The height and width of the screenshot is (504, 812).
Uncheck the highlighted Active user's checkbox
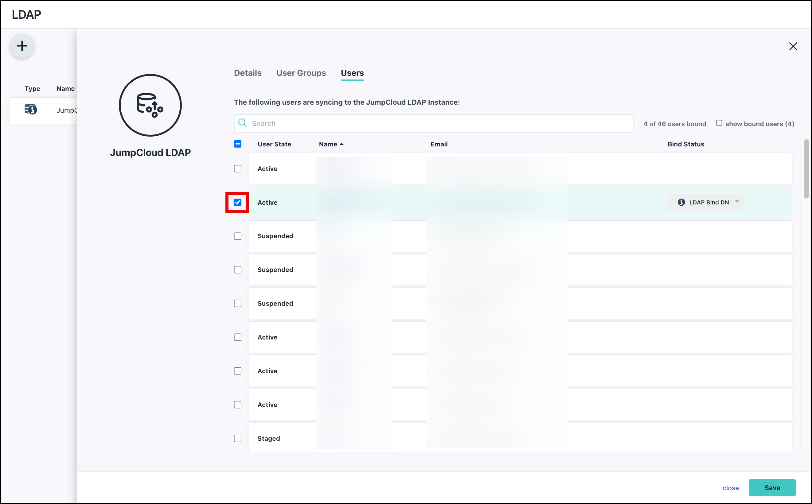pyautogui.click(x=237, y=202)
